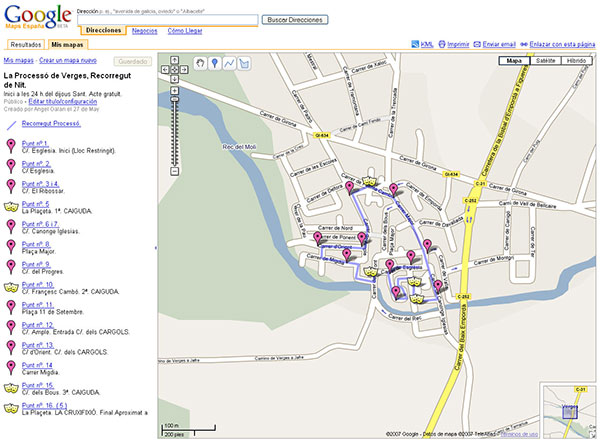Image resolution: width=600 pixels, height=441 pixels.
Task: Select the add placemark tool
Action: (215, 63)
